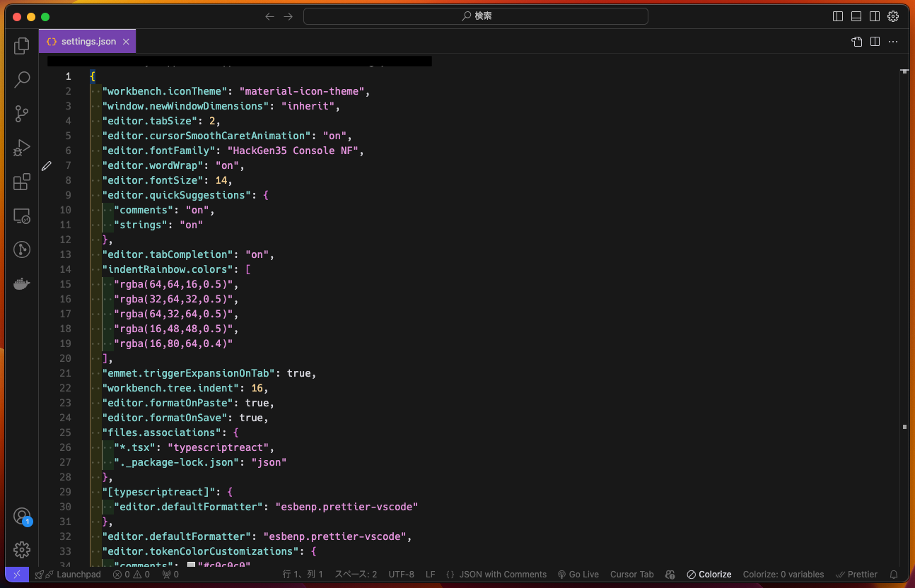
Task: Start Go Live server
Action: pyautogui.click(x=578, y=575)
